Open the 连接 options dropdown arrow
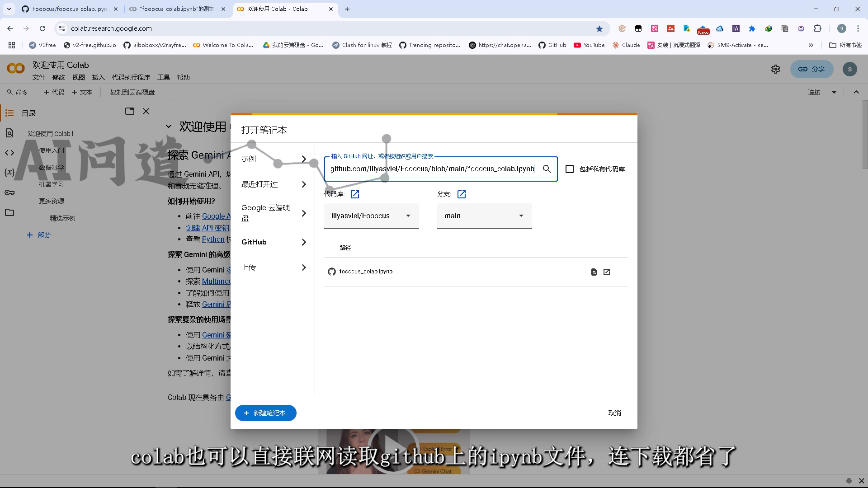Viewport: 868px width, 488px height. pyautogui.click(x=834, y=92)
